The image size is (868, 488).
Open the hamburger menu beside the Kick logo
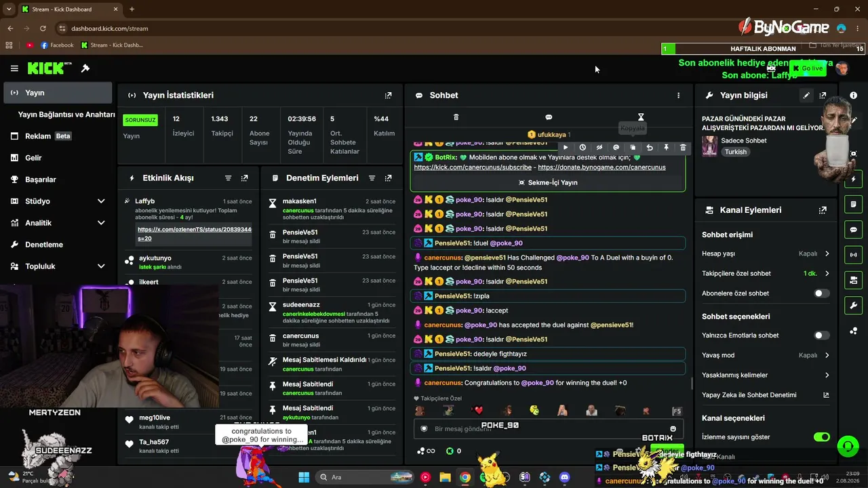click(14, 68)
